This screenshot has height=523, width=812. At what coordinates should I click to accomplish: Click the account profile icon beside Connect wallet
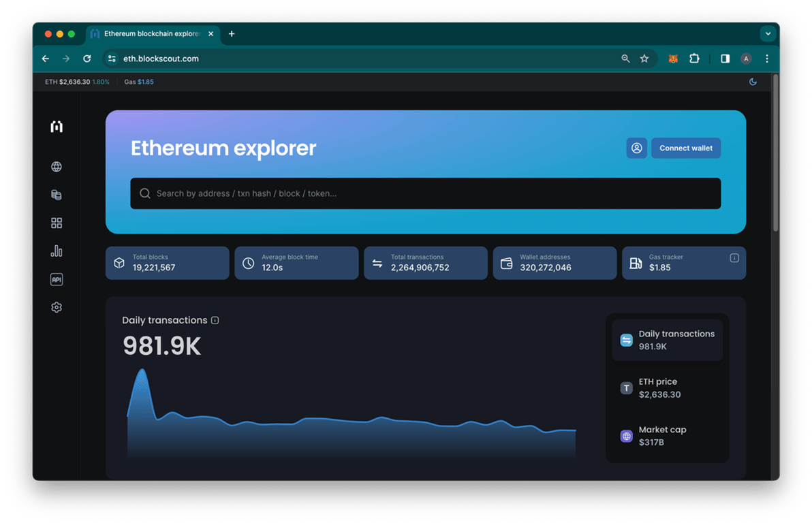(636, 148)
